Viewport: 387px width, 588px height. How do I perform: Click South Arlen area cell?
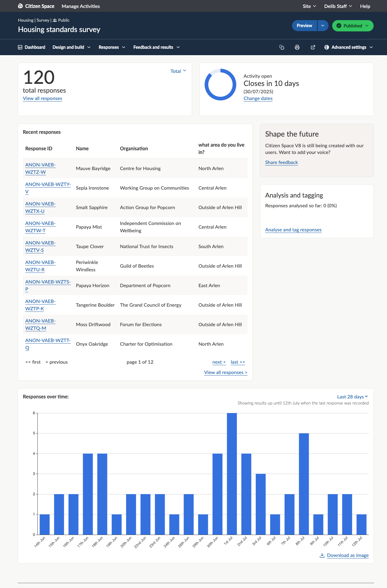tap(211, 246)
